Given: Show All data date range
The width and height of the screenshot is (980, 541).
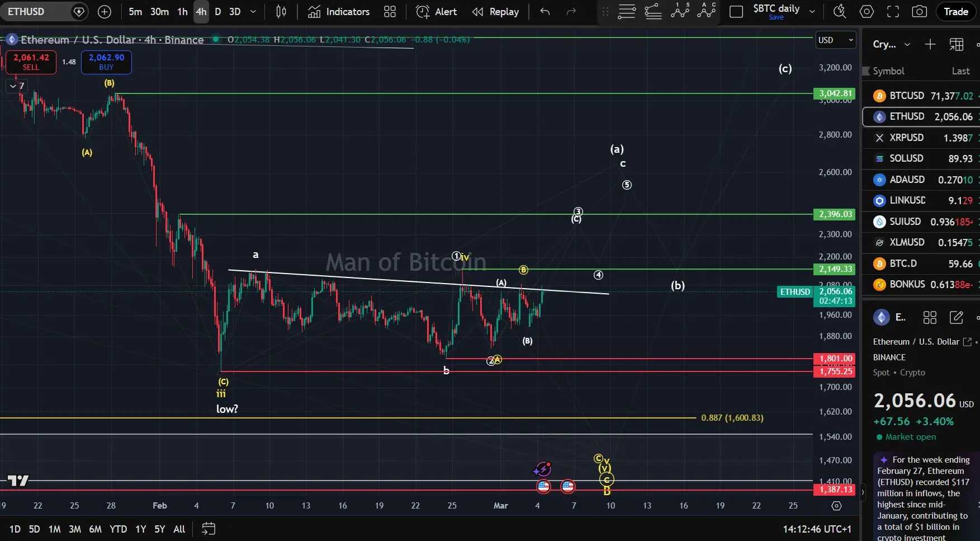Looking at the screenshot, I should [x=179, y=529].
